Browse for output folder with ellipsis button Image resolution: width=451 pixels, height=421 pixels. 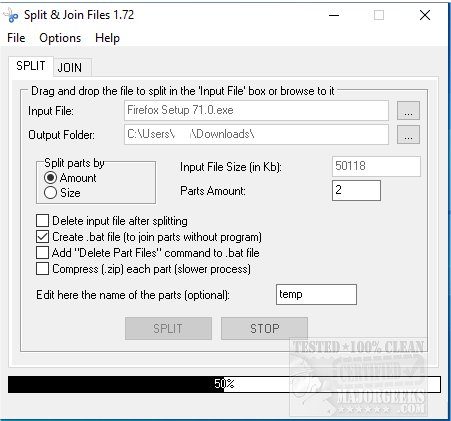pyautogui.click(x=408, y=135)
